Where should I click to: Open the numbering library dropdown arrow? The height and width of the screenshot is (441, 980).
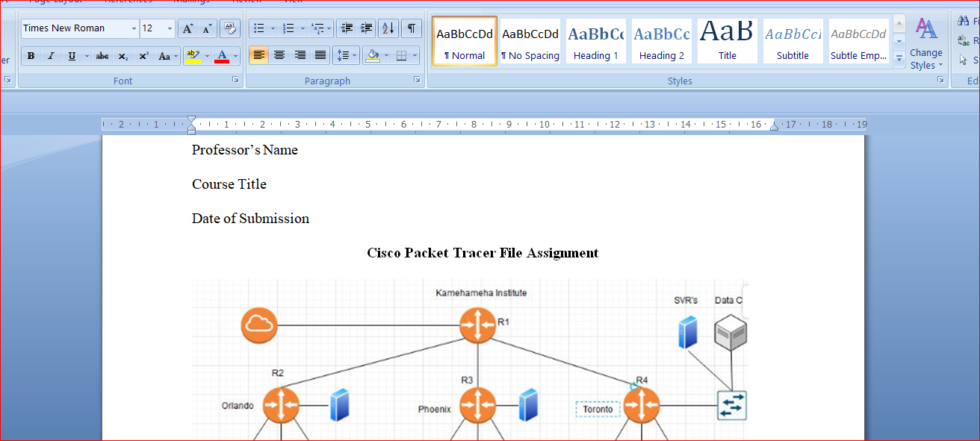[x=302, y=28]
